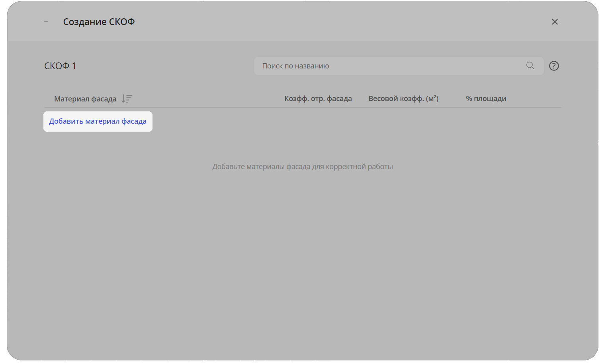Click the 'Материал фасада' column header

85,99
